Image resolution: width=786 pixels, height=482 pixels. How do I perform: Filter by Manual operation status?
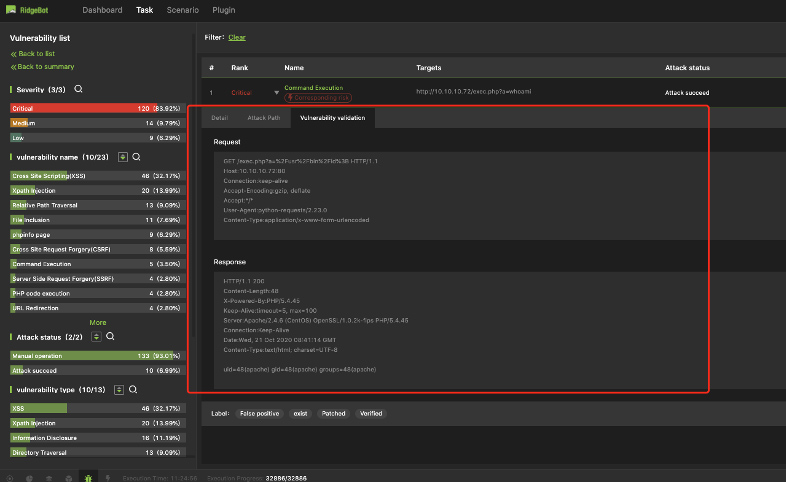(98, 356)
